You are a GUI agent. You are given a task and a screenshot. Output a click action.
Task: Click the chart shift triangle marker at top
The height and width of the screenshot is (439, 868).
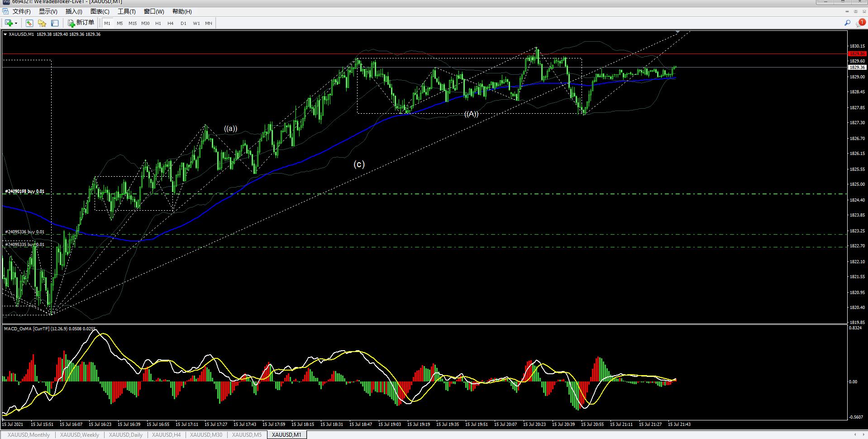tap(677, 32)
